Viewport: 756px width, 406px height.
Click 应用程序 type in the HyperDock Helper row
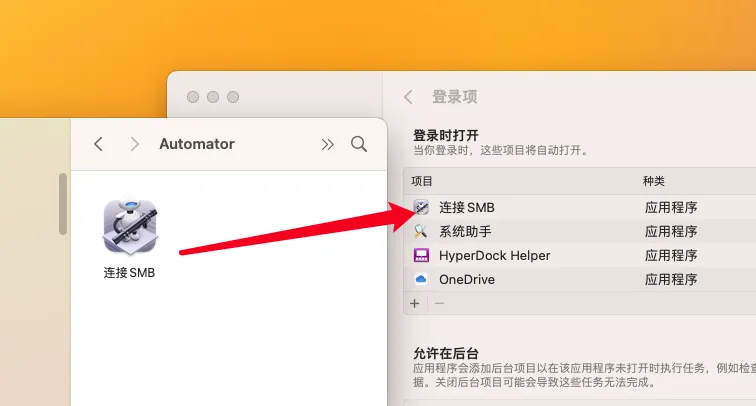click(671, 256)
